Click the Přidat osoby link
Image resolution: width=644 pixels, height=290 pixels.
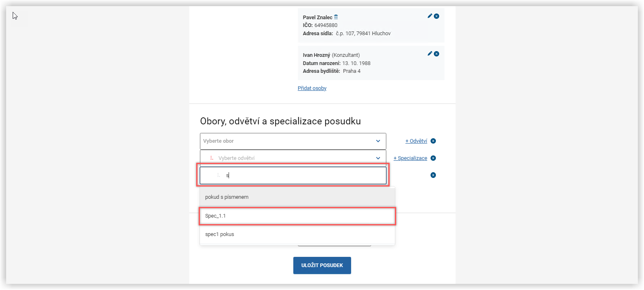point(312,88)
